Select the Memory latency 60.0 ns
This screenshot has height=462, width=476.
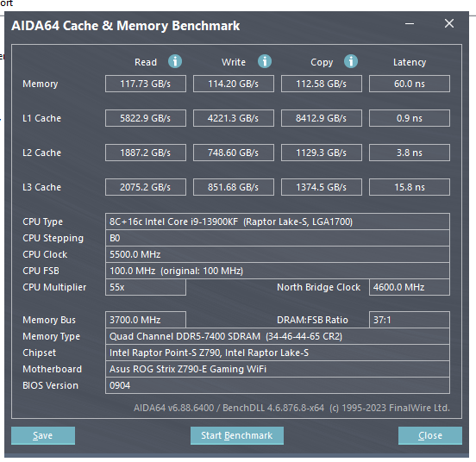pos(410,84)
